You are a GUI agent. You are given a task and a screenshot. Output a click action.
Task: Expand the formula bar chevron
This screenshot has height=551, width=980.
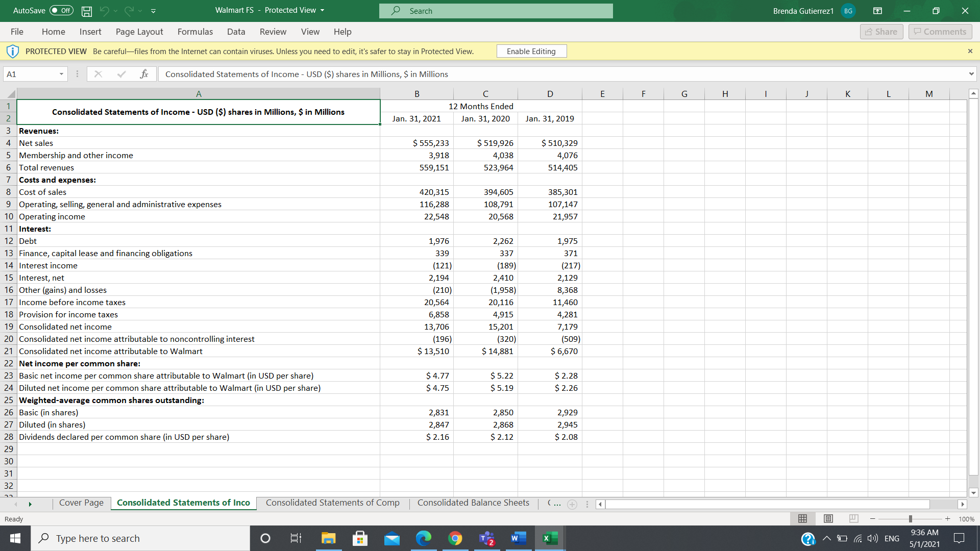tap(971, 74)
